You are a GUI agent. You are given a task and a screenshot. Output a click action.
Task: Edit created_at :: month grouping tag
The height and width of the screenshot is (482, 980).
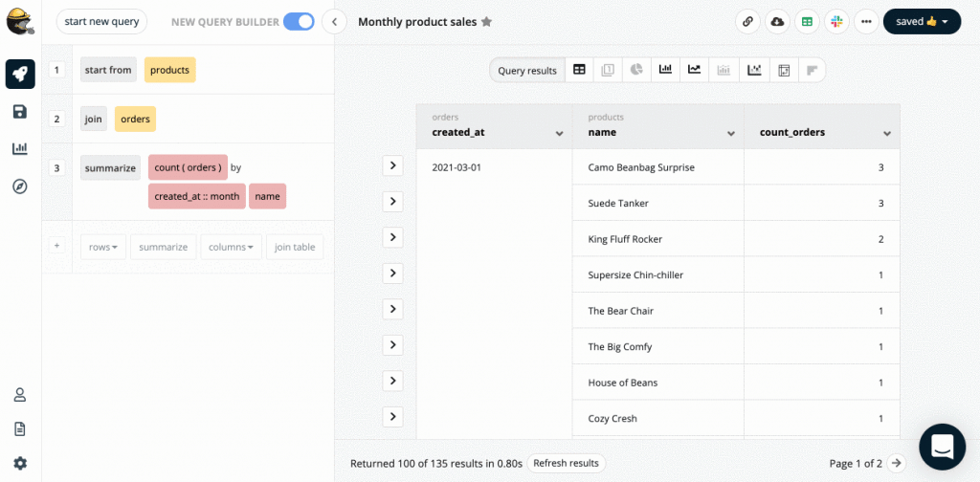[197, 196]
